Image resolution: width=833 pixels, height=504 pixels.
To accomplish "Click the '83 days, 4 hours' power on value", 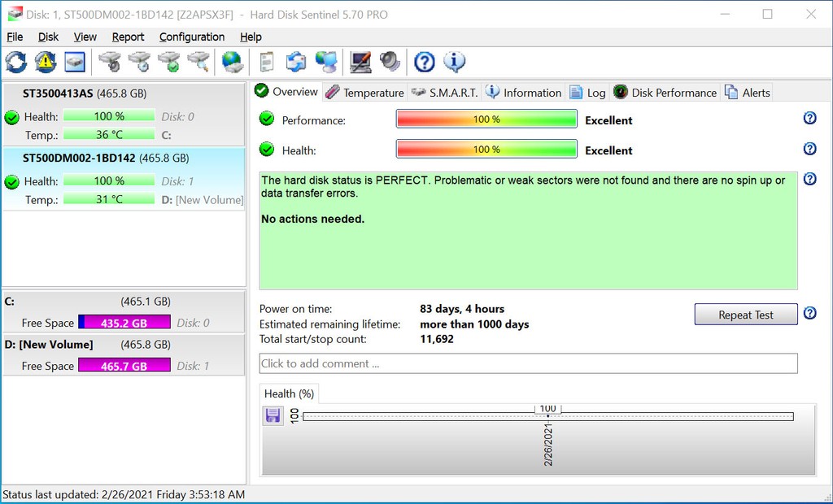I will [462, 309].
